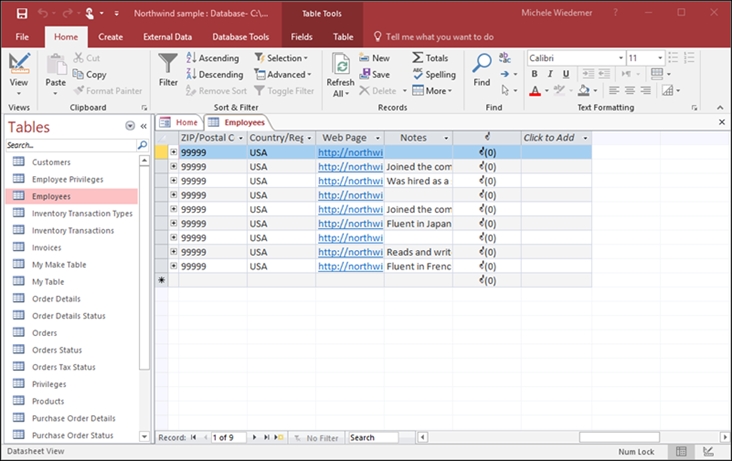Click the Filter funnel icon
This screenshot has height=461, width=732.
[168, 64]
